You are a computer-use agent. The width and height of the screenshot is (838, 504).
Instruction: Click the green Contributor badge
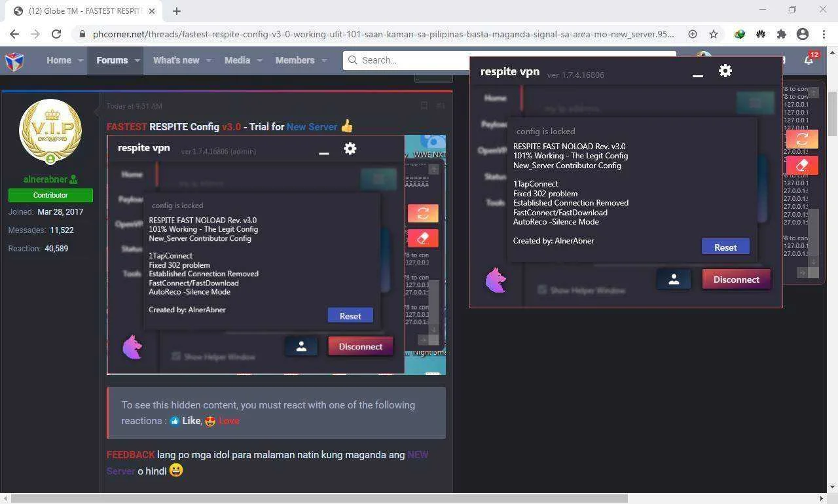coord(50,195)
